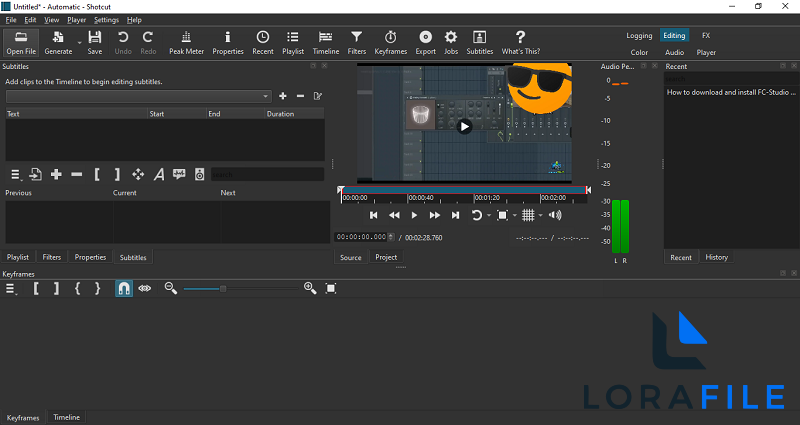
Task: Toggle the Subtitles toolbar icon
Action: tap(480, 43)
